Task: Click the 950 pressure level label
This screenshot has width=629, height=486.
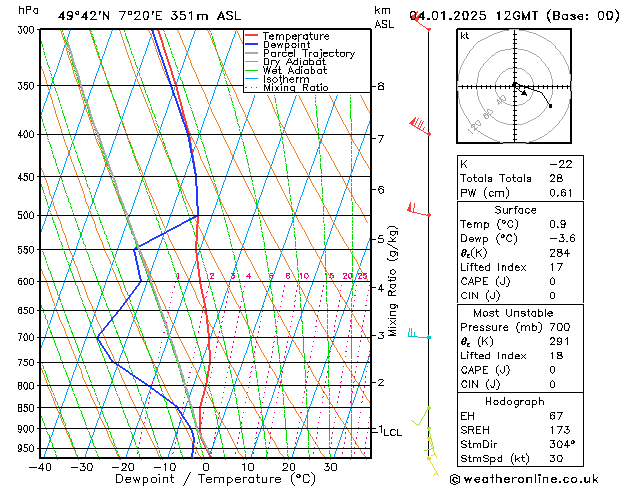Action: [28, 448]
